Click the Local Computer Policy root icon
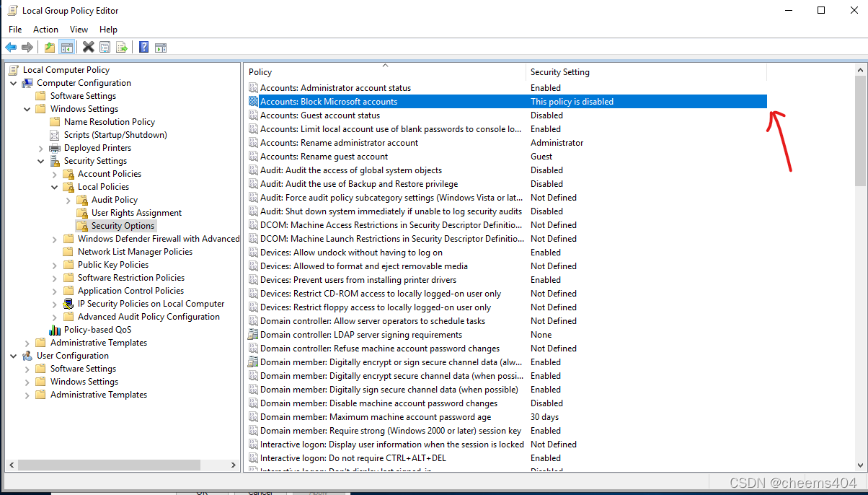Image resolution: width=868 pixels, height=495 pixels. (x=14, y=70)
